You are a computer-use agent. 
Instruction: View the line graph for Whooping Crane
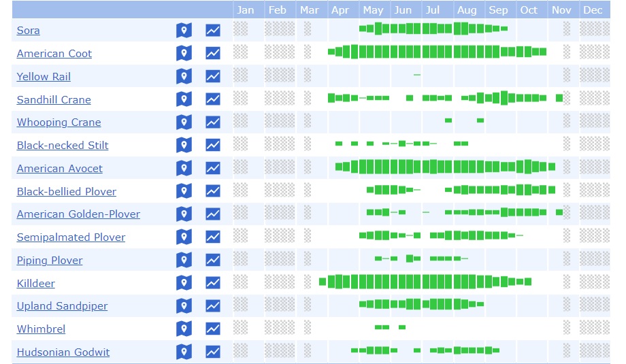pos(213,122)
